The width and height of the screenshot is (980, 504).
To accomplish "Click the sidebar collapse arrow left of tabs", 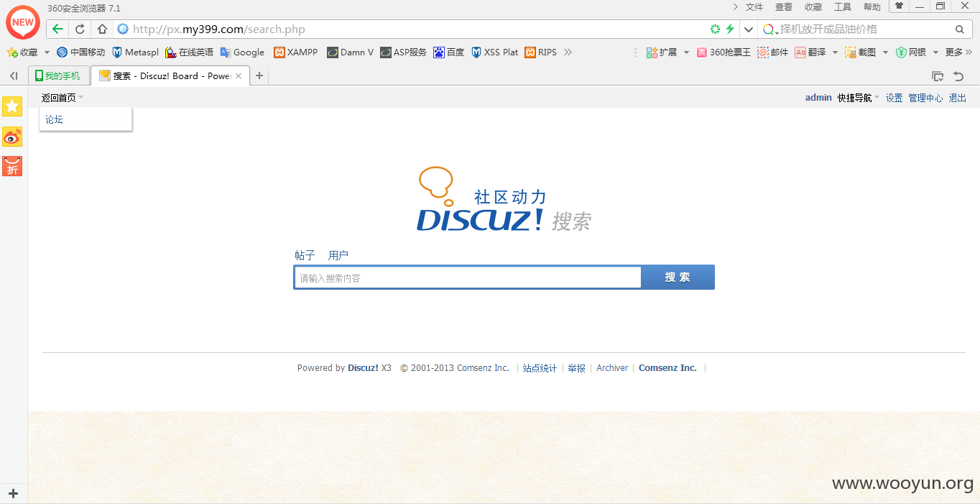I will (14, 75).
